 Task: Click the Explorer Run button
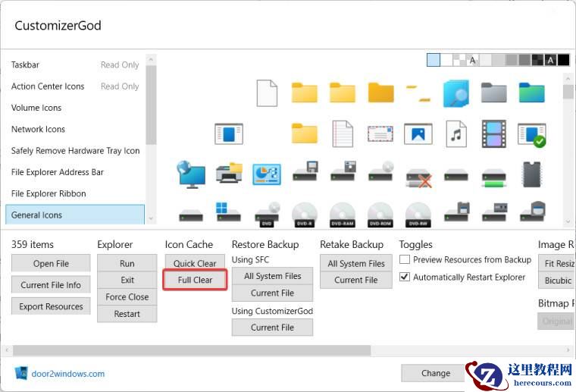pyautogui.click(x=127, y=263)
